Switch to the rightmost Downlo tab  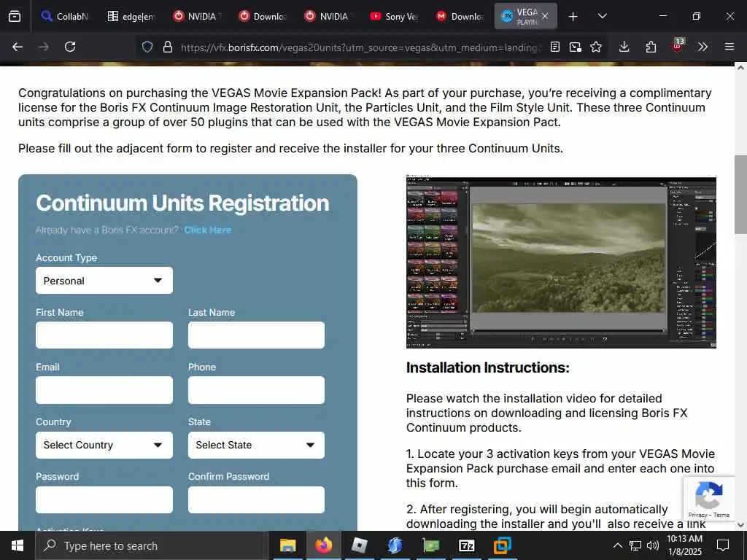[460, 16]
